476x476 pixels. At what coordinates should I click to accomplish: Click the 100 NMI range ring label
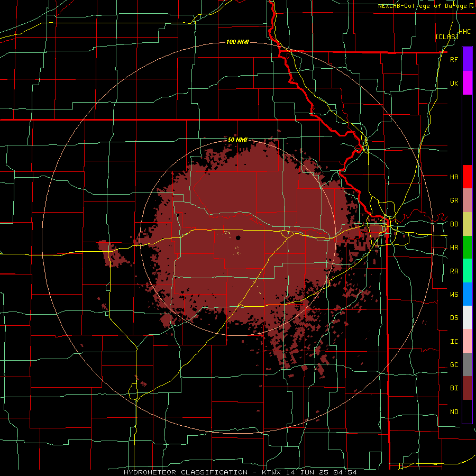click(237, 42)
